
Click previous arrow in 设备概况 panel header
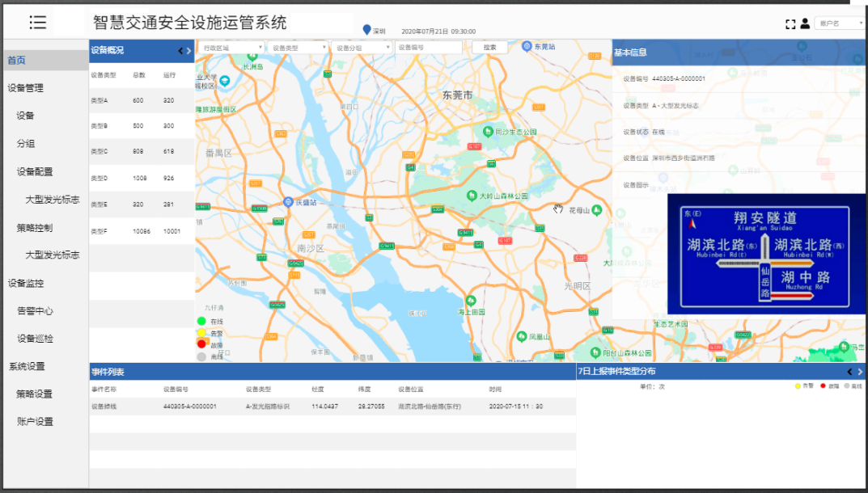(x=180, y=51)
